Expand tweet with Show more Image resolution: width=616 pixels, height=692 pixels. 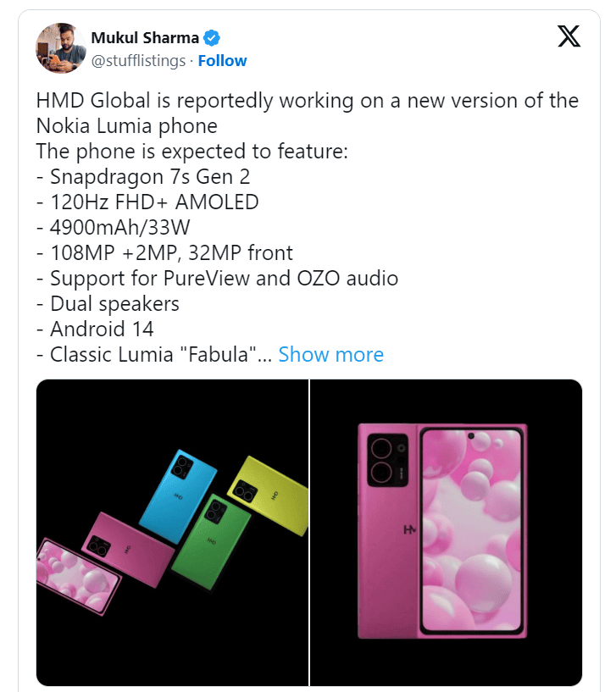point(330,354)
